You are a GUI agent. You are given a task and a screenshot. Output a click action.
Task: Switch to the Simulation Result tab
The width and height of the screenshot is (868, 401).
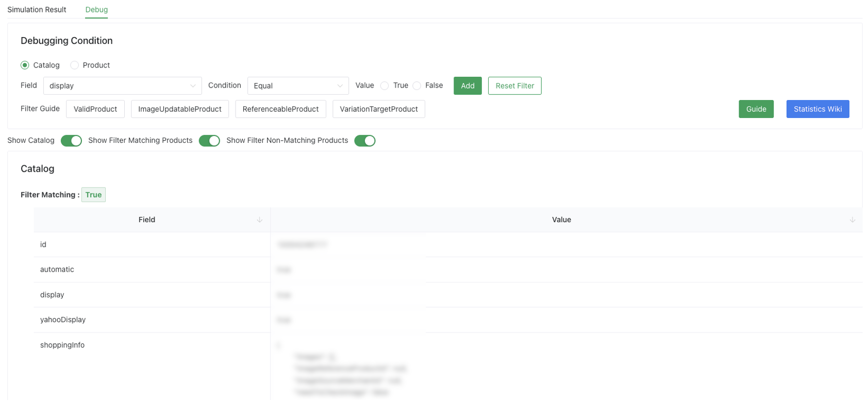(x=37, y=10)
